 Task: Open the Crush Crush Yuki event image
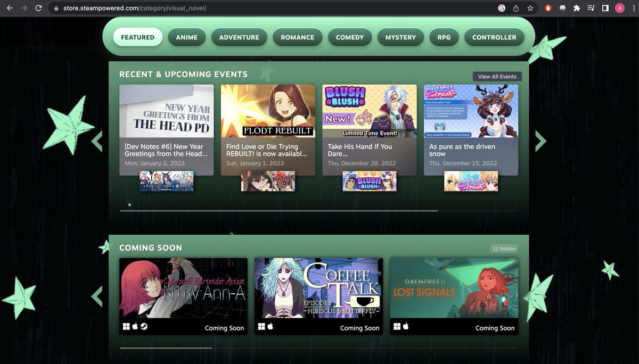471,112
